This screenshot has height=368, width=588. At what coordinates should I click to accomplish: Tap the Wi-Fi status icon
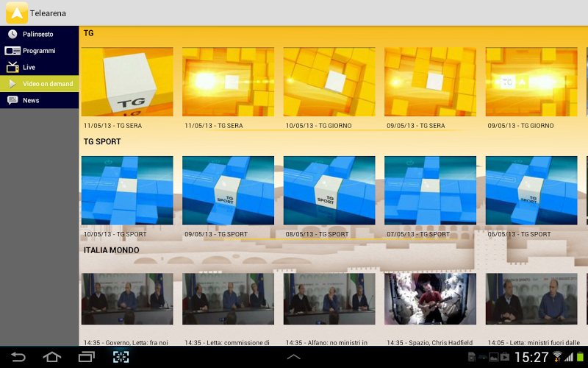[557, 356]
